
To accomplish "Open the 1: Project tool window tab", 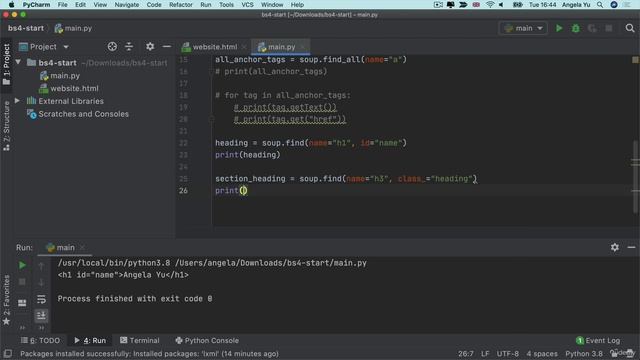I will [7, 64].
